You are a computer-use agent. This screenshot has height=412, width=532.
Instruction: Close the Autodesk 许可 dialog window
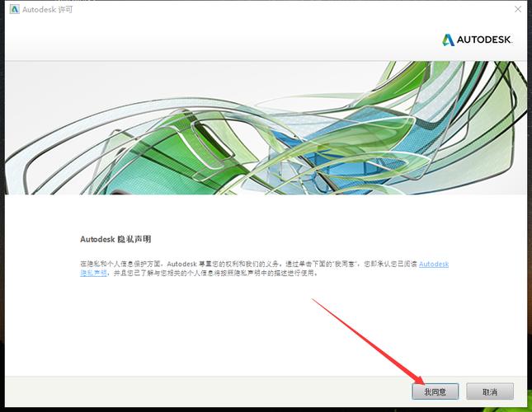[518, 9]
